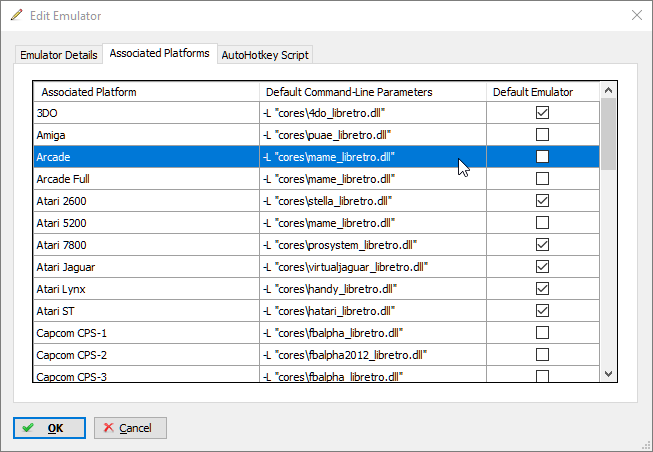Screen dimensions: 653x452
Task: Click the Atari 5200 platform cell
Action: pos(147,223)
